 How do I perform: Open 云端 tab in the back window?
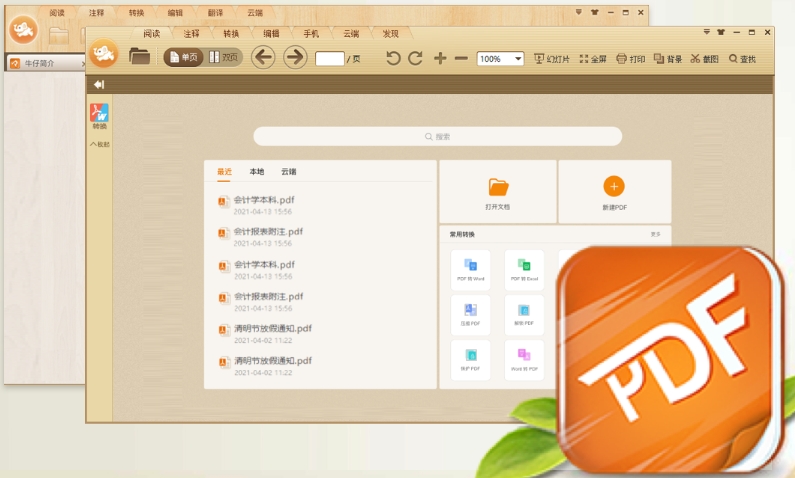click(255, 13)
